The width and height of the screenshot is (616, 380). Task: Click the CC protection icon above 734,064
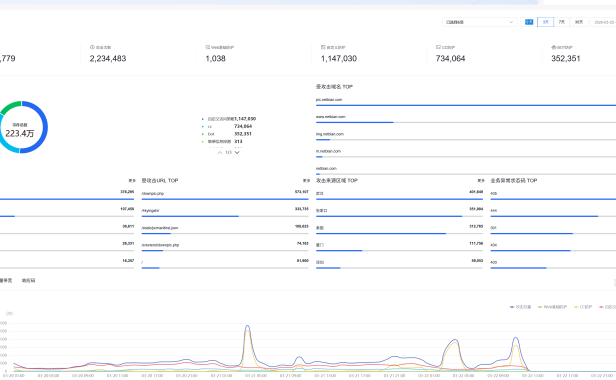[438, 47]
